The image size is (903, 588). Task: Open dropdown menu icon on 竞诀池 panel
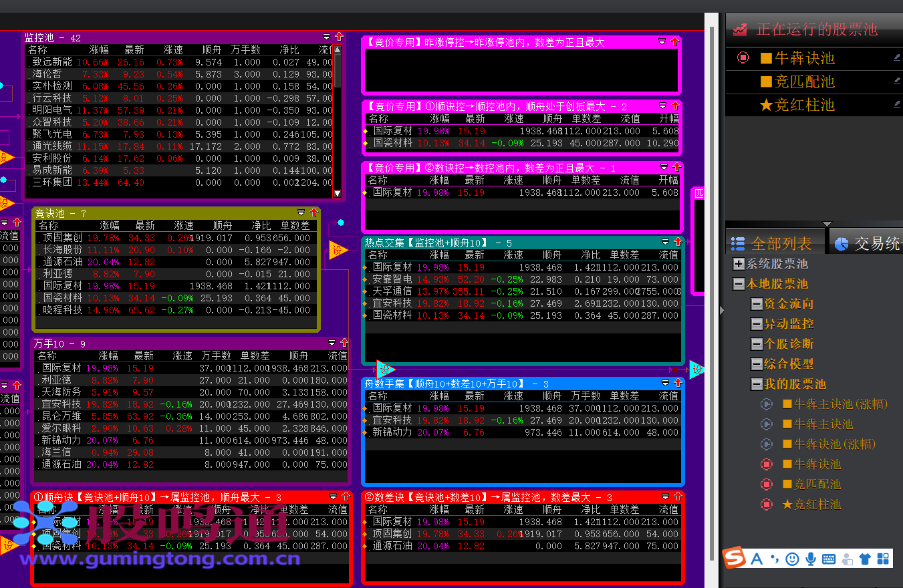tap(301, 213)
